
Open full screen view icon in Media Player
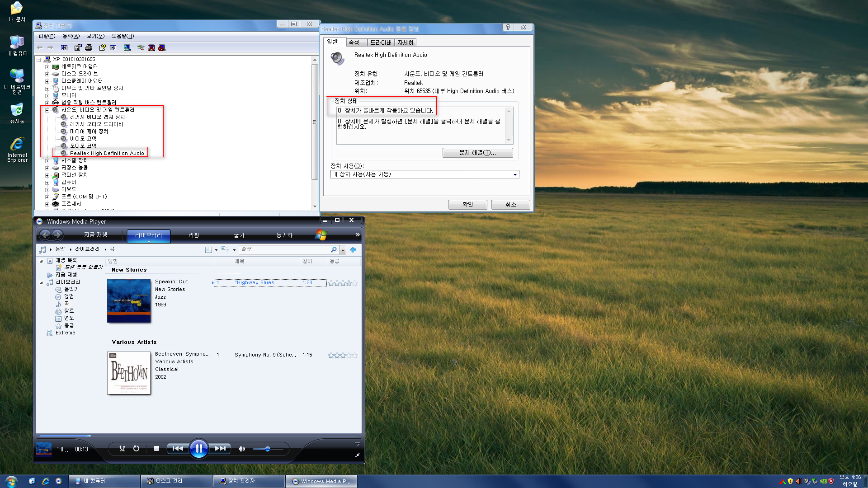(x=357, y=445)
